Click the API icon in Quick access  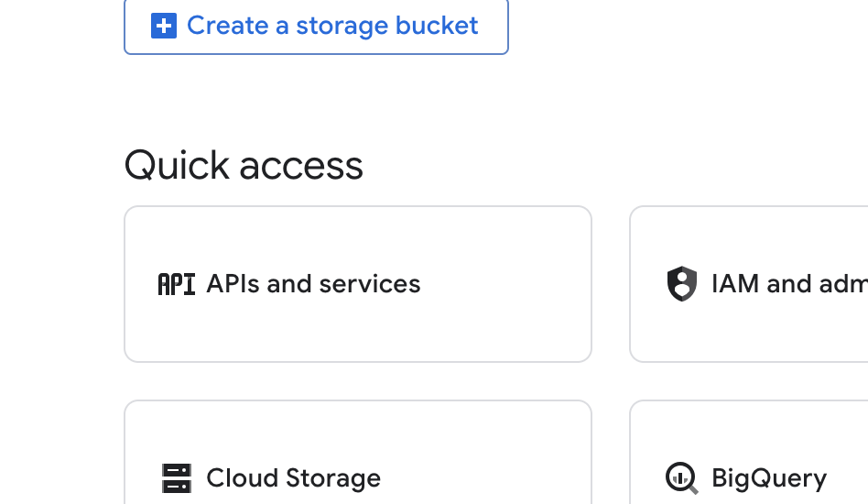[x=177, y=284]
